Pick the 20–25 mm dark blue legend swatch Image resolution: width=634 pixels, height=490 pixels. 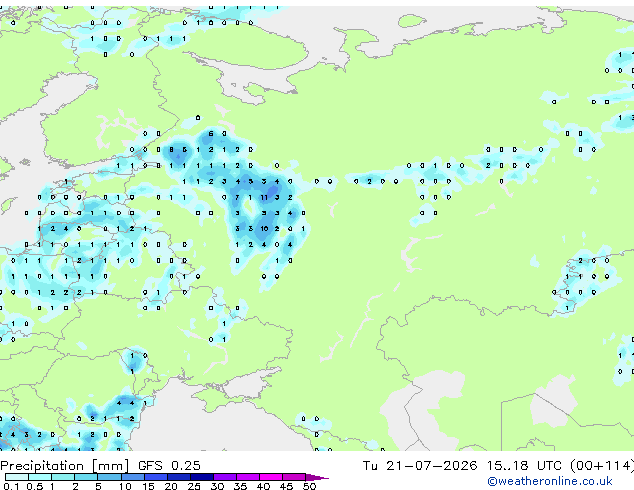179,477
